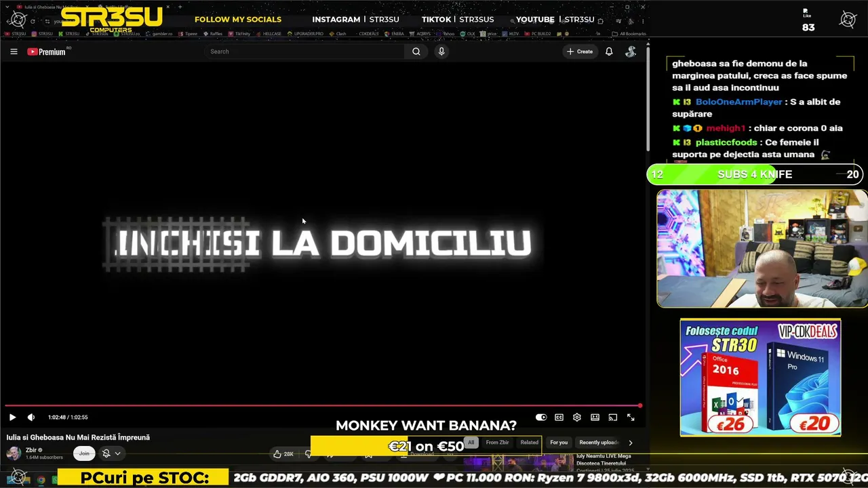Image resolution: width=868 pixels, height=488 pixels.
Task: Open the gambler.ro bookmark
Action: tap(159, 33)
